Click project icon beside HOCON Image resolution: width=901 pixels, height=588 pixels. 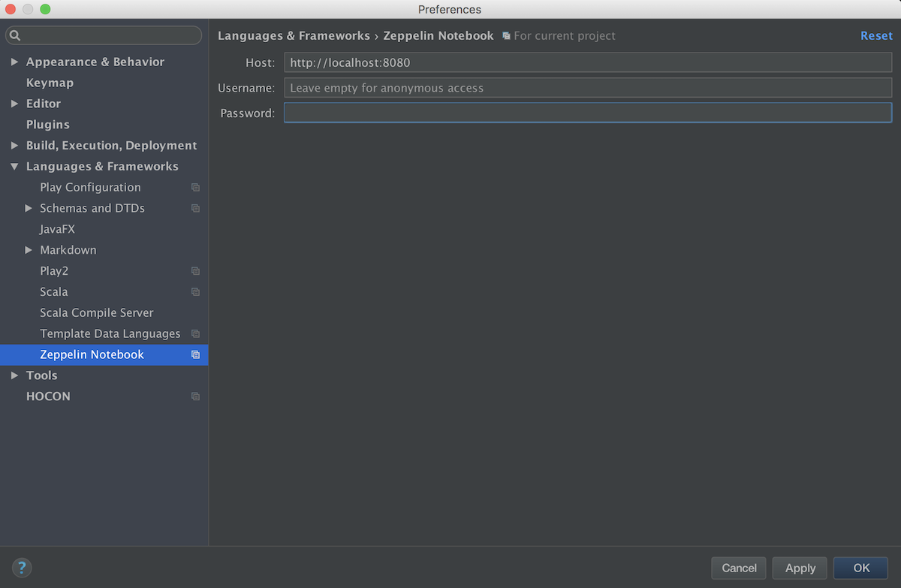pyautogui.click(x=195, y=397)
